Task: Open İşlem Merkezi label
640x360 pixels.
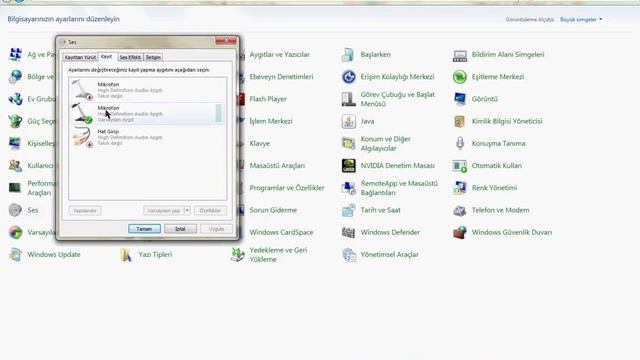Action: (x=271, y=121)
